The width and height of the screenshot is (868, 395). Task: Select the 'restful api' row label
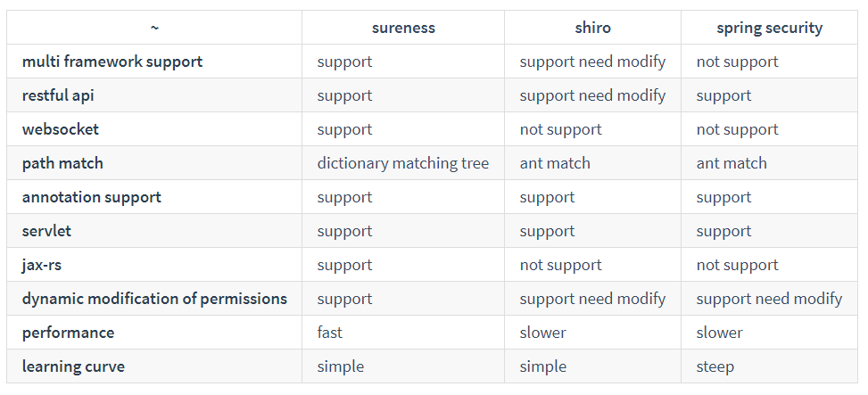[58, 95]
